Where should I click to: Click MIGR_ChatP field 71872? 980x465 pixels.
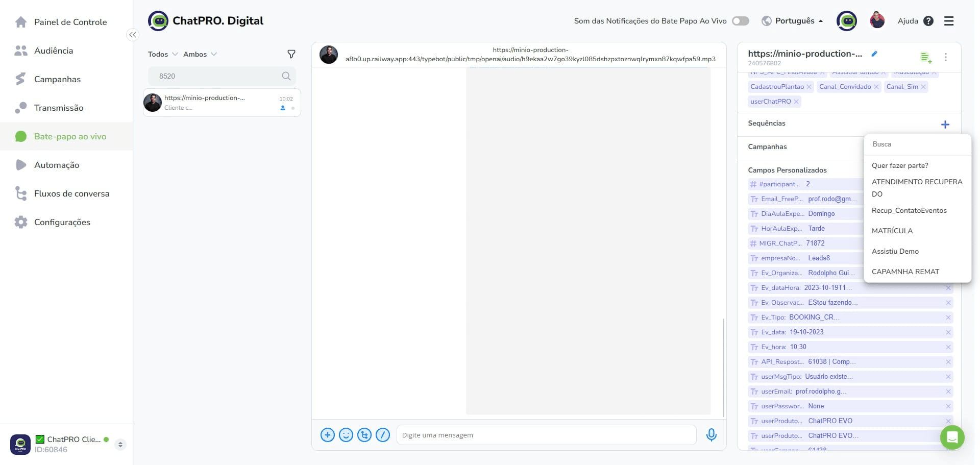815,243
